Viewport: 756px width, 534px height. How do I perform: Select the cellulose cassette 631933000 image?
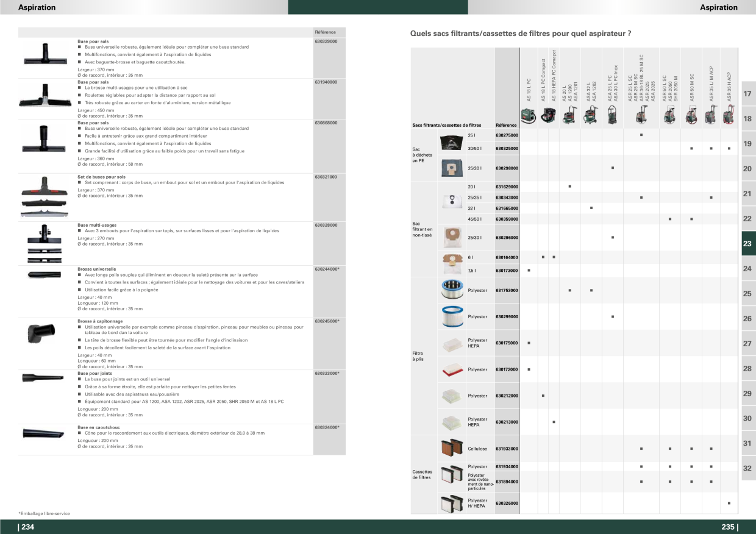click(x=452, y=448)
